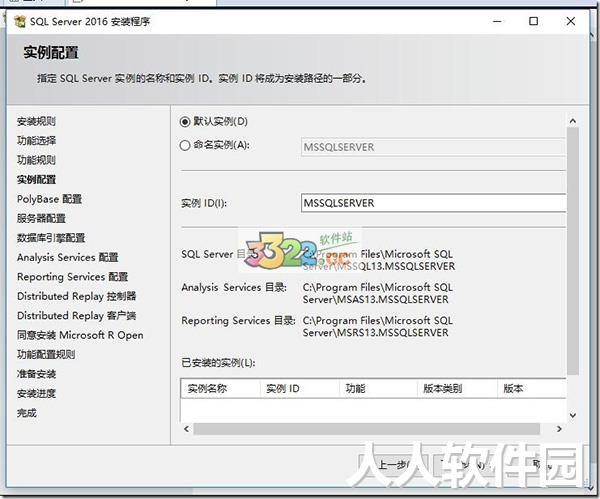Viewport: 600px width, 499px height.
Task: Click the Reporting Services directory path MSRS13.MSSQLSERVER
Action: (x=377, y=327)
